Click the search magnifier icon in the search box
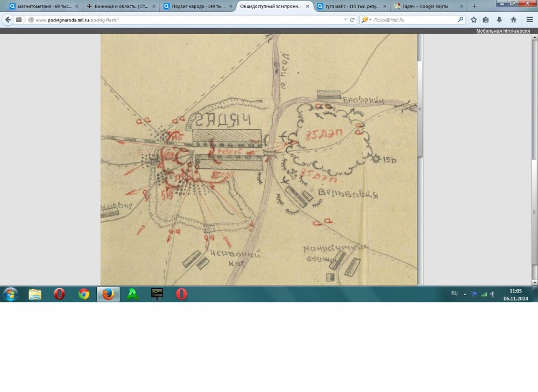538x392 pixels. click(x=461, y=20)
